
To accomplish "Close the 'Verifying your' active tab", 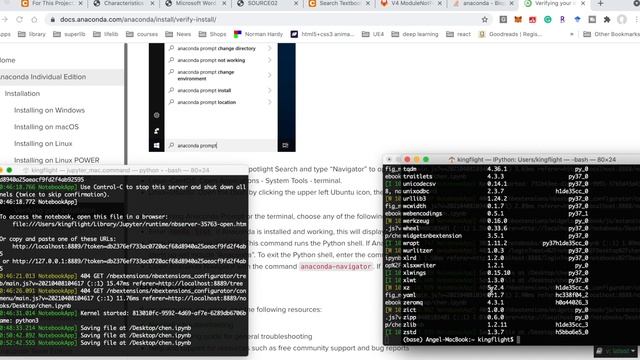I will [583, 3].
